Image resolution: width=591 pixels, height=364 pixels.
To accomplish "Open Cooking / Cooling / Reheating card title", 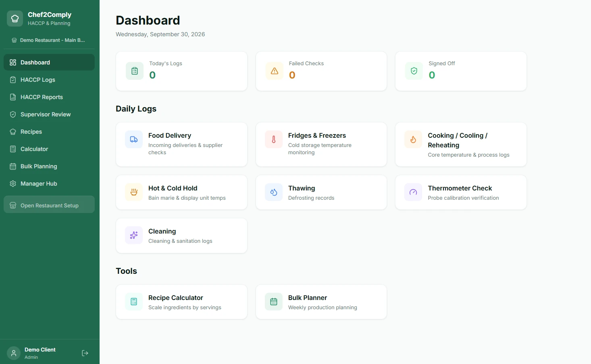I will 458,140.
